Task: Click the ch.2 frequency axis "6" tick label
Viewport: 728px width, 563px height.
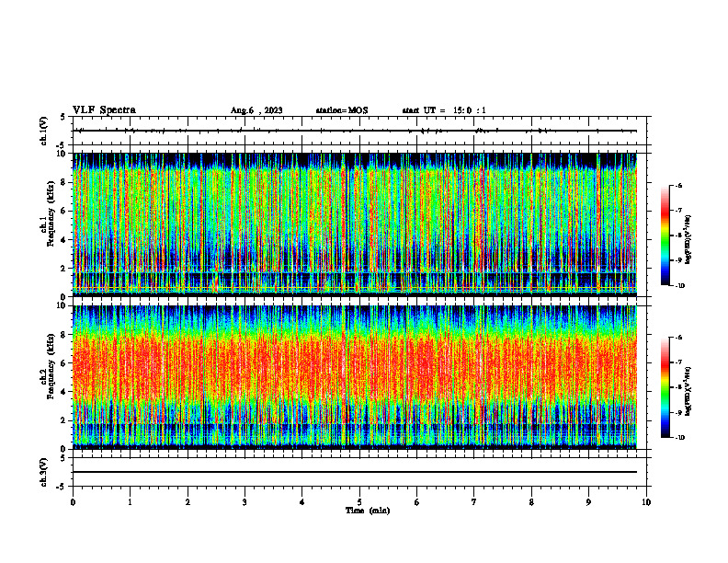Action: [x=64, y=363]
